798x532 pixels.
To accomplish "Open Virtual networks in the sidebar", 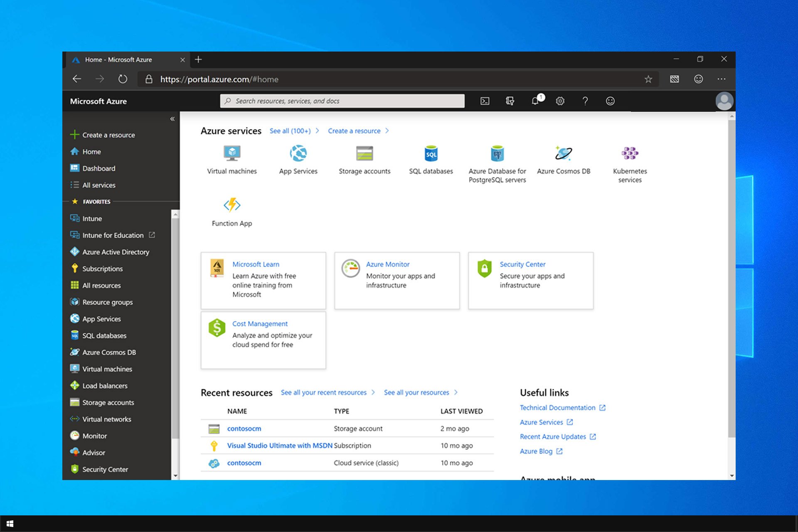I will (101, 419).
